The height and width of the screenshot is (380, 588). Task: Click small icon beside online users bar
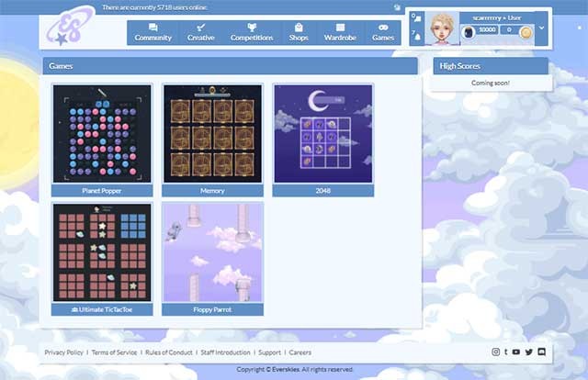pos(397,7)
